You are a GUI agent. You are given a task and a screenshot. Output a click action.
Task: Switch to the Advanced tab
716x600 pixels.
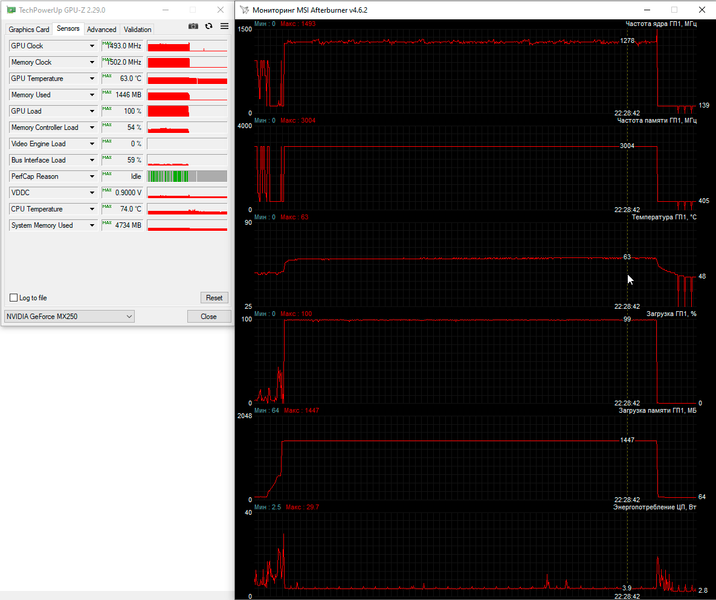(x=101, y=29)
